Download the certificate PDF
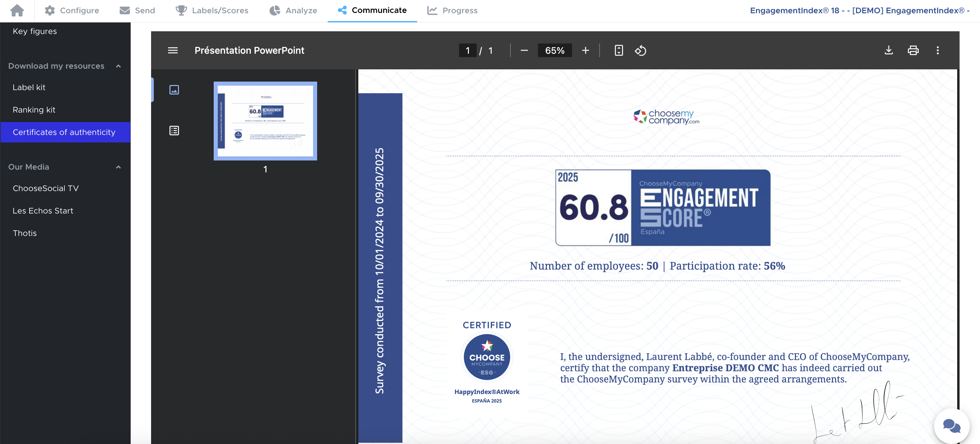 pyautogui.click(x=888, y=50)
